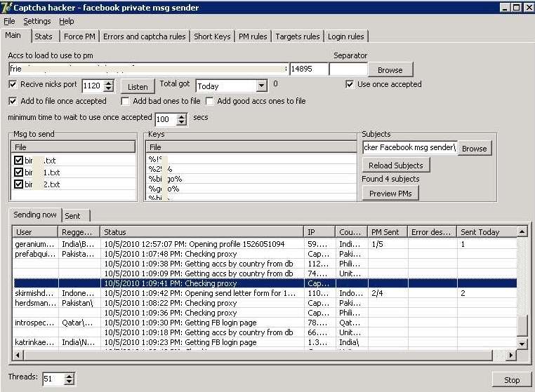
Task: Select the prefabqui... Pakista... row
Action: tap(265, 254)
